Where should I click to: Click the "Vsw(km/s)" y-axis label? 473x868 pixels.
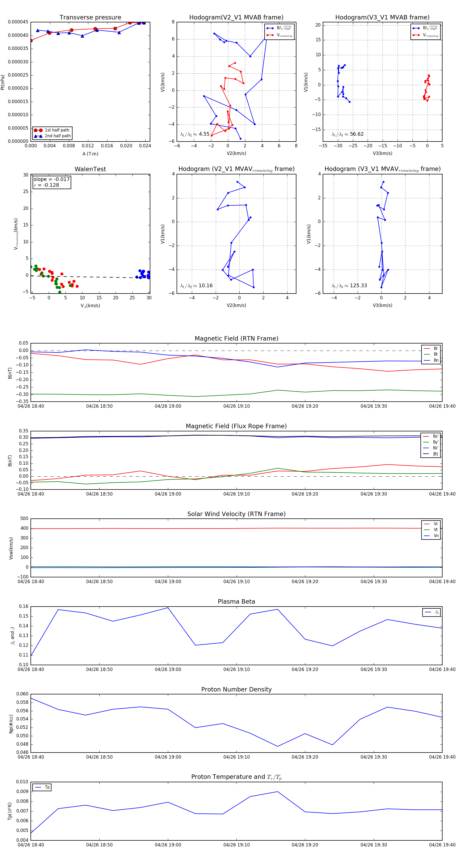[x=11, y=548]
